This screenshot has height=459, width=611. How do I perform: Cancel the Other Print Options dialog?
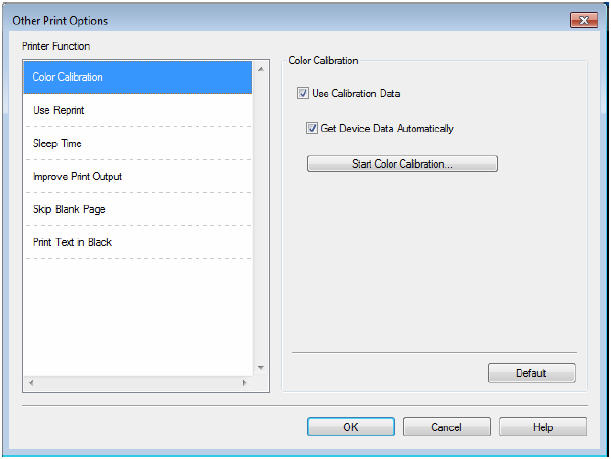pos(446,427)
